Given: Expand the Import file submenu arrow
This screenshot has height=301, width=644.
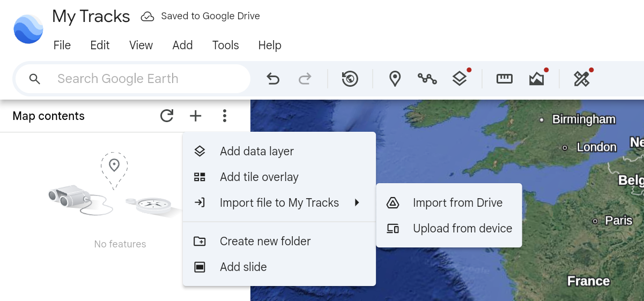Looking at the screenshot, I should [x=357, y=202].
